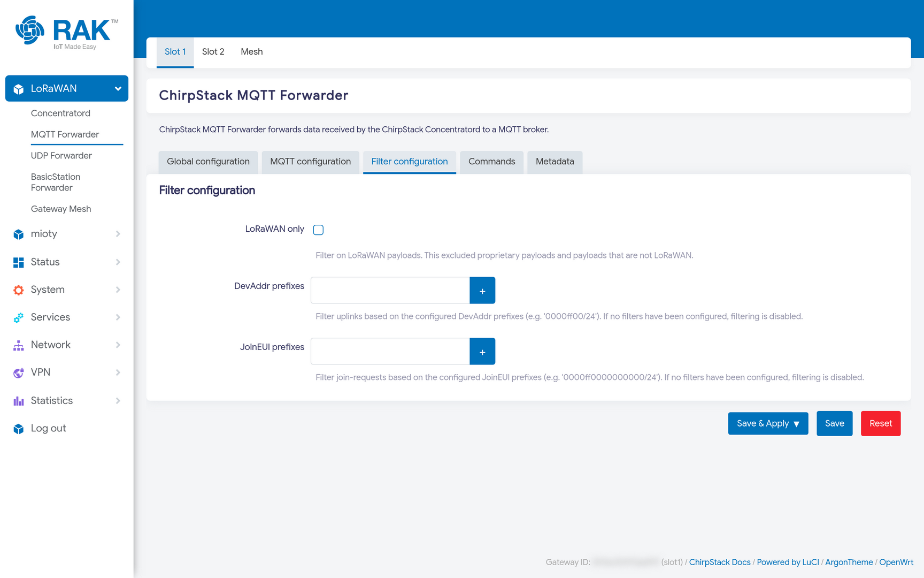The width and height of the screenshot is (924, 578).
Task: Click the Save & Apply button label
Action: (763, 423)
